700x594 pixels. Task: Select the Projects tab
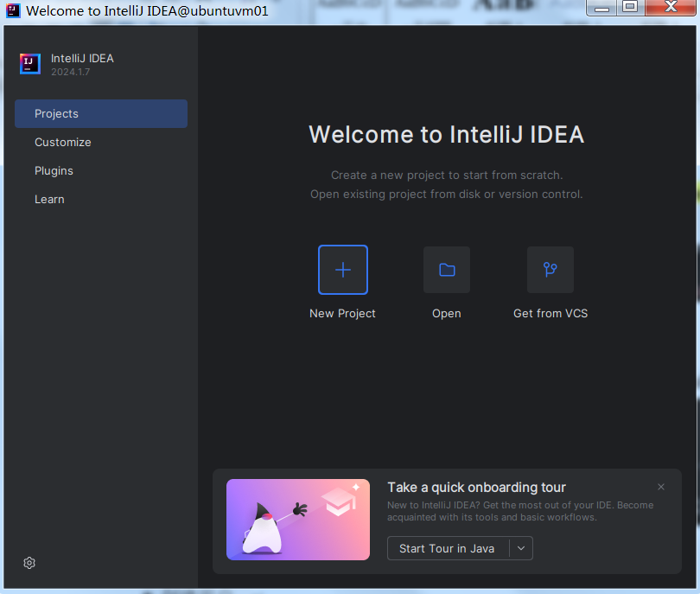tap(101, 113)
